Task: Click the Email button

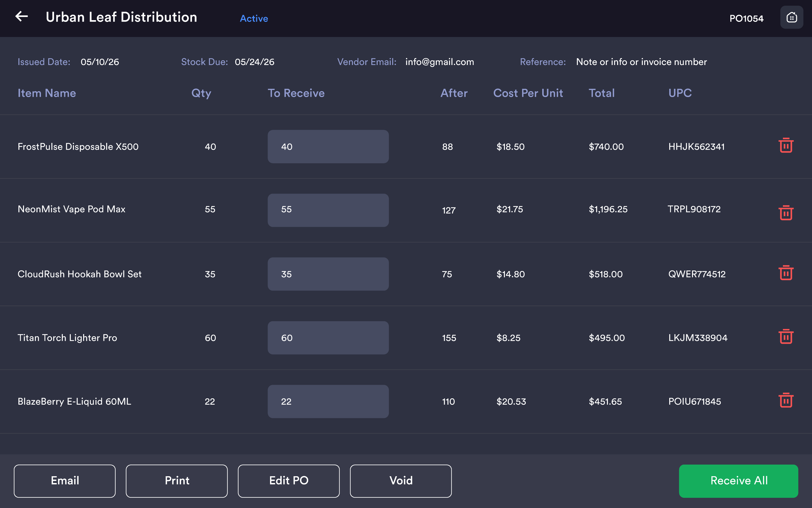Action: point(65,481)
